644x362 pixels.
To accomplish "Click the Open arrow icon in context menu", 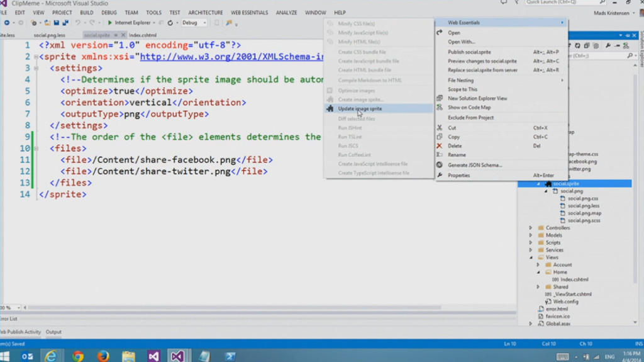I will click(440, 33).
